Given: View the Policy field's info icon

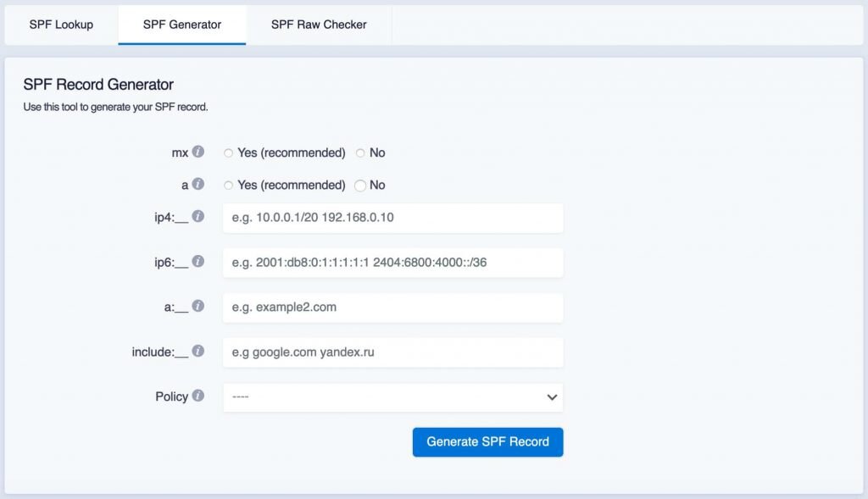Looking at the screenshot, I should [x=198, y=396].
